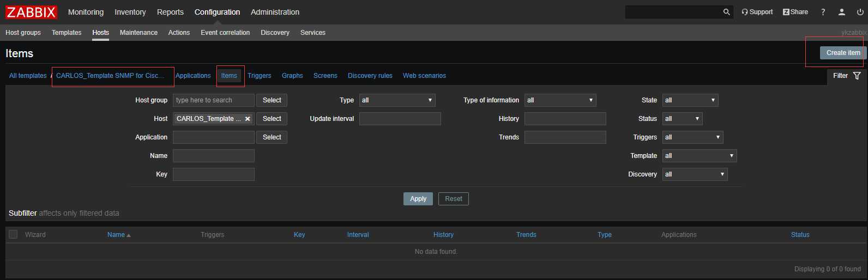Switch to the Items tab
Image resolution: width=868 pixels, height=280 pixels.
point(229,76)
